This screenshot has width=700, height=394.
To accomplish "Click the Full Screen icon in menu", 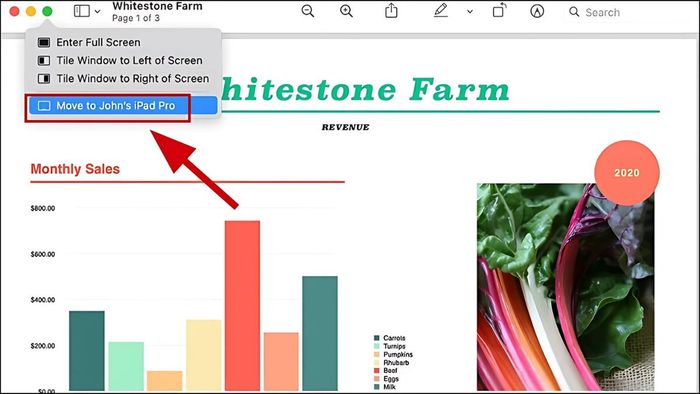I will click(x=44, y=42).
